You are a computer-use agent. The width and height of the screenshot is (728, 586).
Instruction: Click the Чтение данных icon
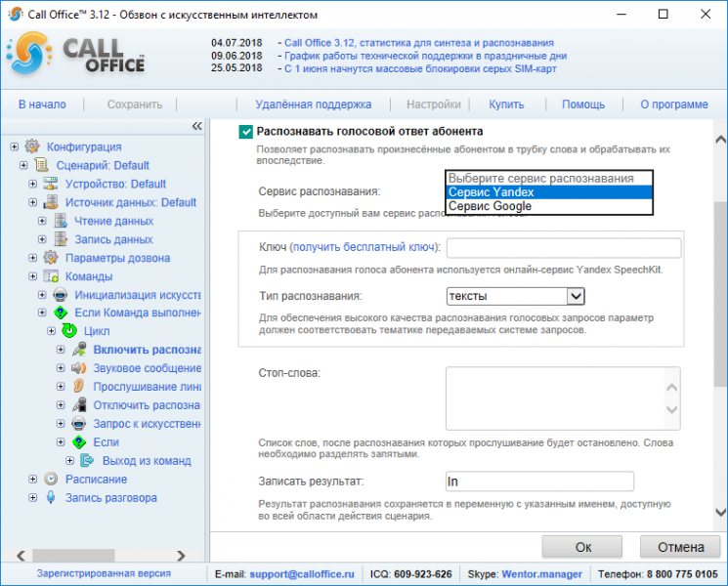tap(61, 221)
